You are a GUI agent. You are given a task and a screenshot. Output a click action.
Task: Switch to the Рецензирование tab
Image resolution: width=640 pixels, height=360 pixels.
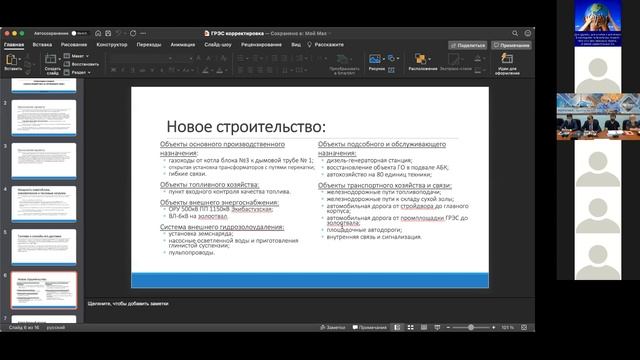tap(261, 45)
